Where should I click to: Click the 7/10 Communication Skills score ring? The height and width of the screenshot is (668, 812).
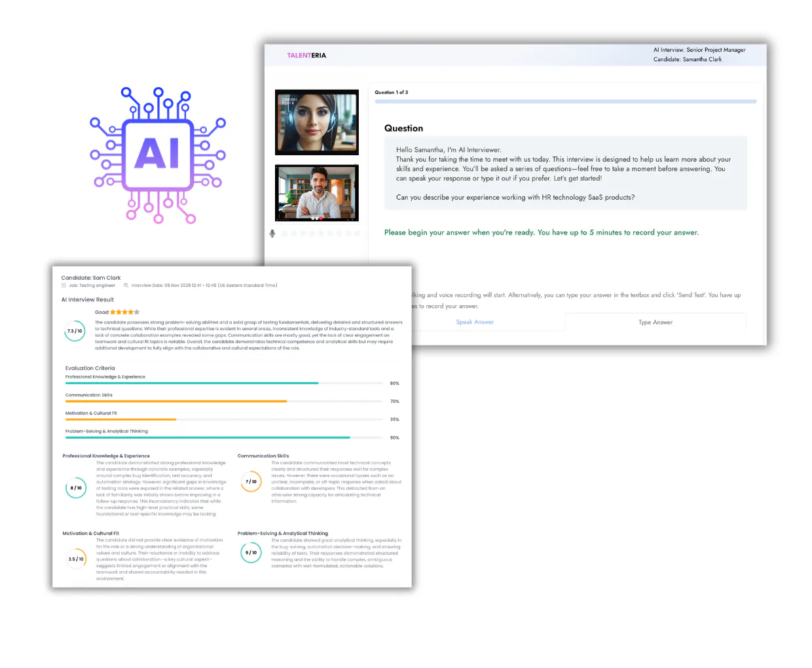[251, 481]
